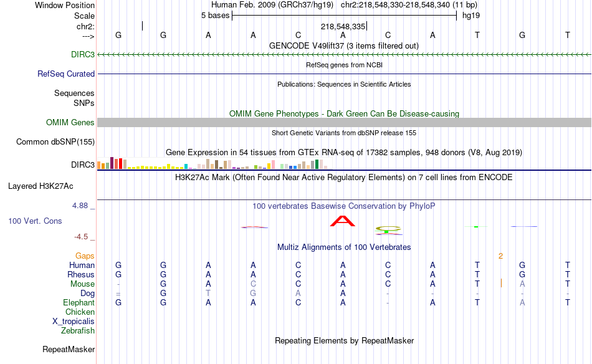
Task: Click the '=' symbol in the Dog row
Action: click(118, 294)
